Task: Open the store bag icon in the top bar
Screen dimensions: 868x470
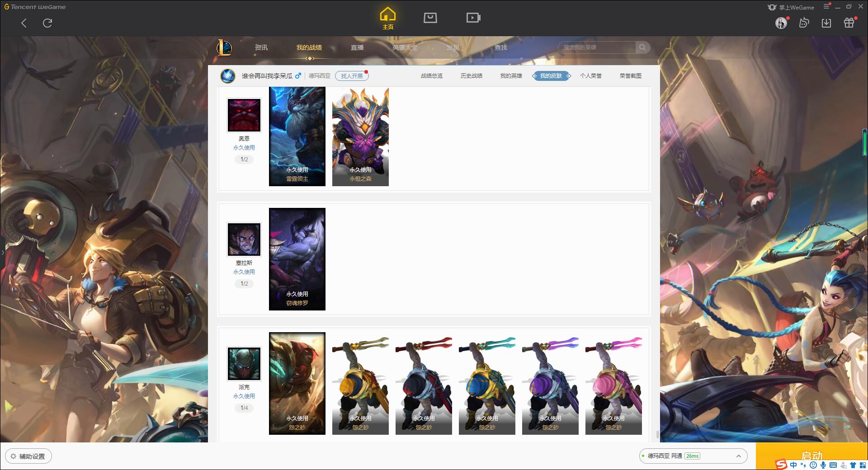Action: (430, 18)
